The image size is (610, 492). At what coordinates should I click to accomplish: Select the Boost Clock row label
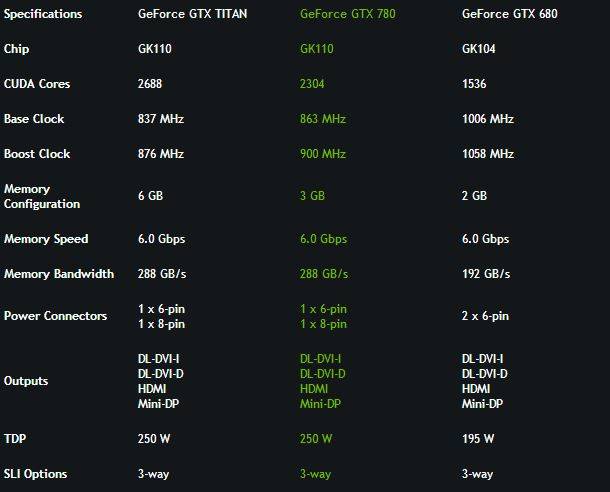coord(37,154)
